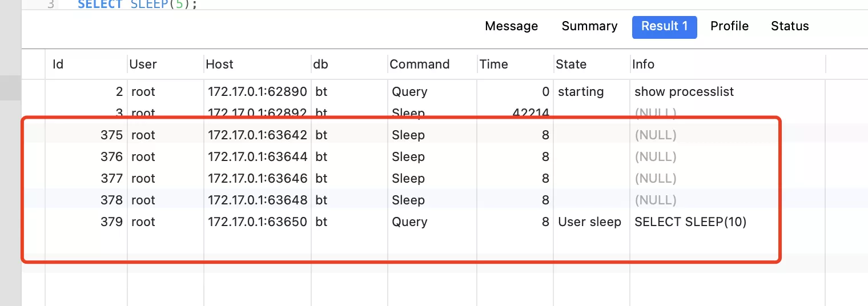Click host cell 172.17.0.1:63650

click(x=258, y=222)
